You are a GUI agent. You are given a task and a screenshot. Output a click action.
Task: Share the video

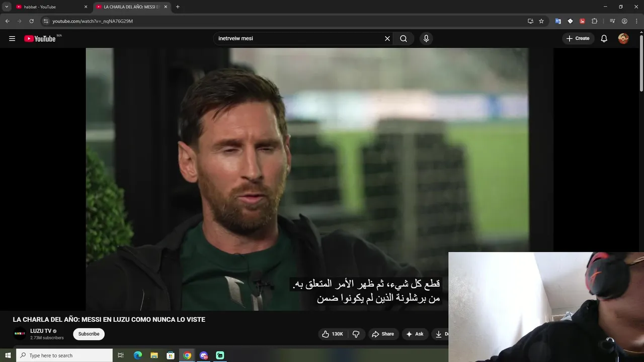pyautogui.click(x=382, y=334)
